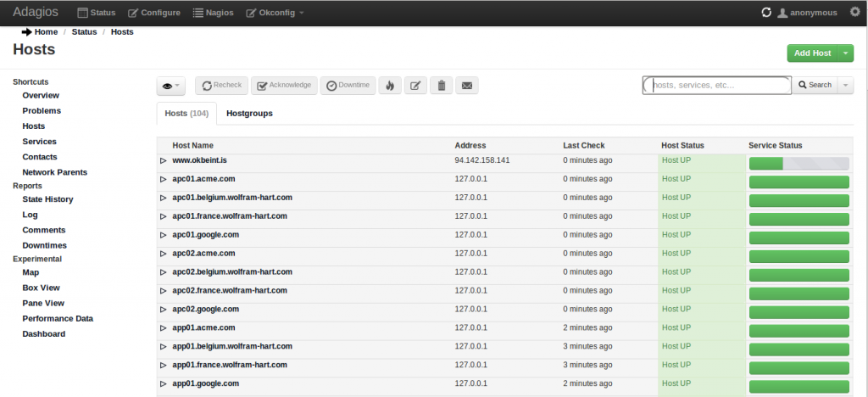Focus the hosts, services search field
868x397 pixels.
tap(719, 86)
